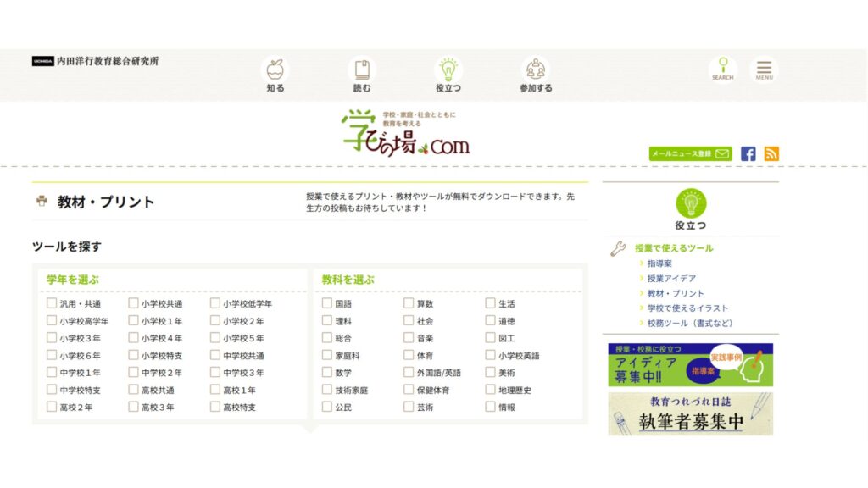Check the 音楽 checkbox

409,337
